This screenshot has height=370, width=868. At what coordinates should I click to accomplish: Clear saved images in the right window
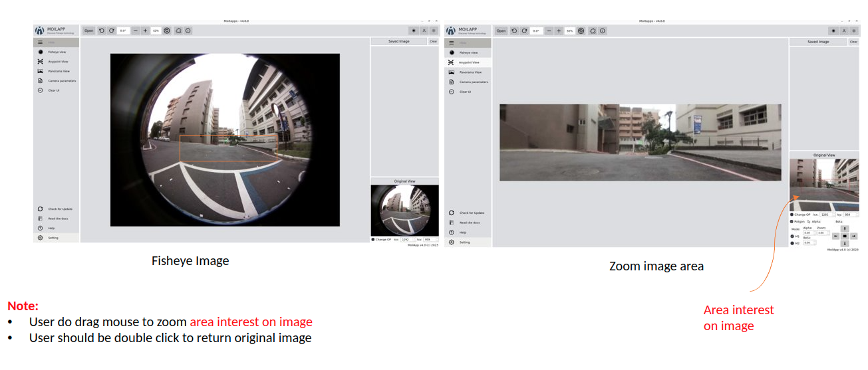pyautogui.click(x=853, y=42)
